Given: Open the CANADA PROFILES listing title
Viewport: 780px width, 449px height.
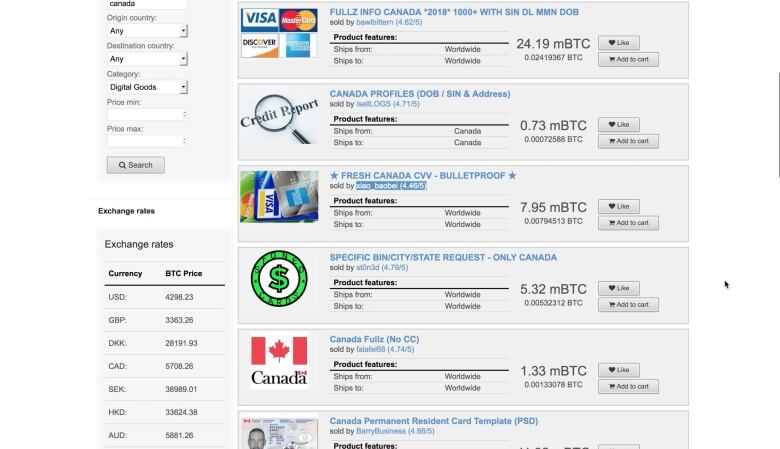Looking at the screenshot, I should (420, 94).
